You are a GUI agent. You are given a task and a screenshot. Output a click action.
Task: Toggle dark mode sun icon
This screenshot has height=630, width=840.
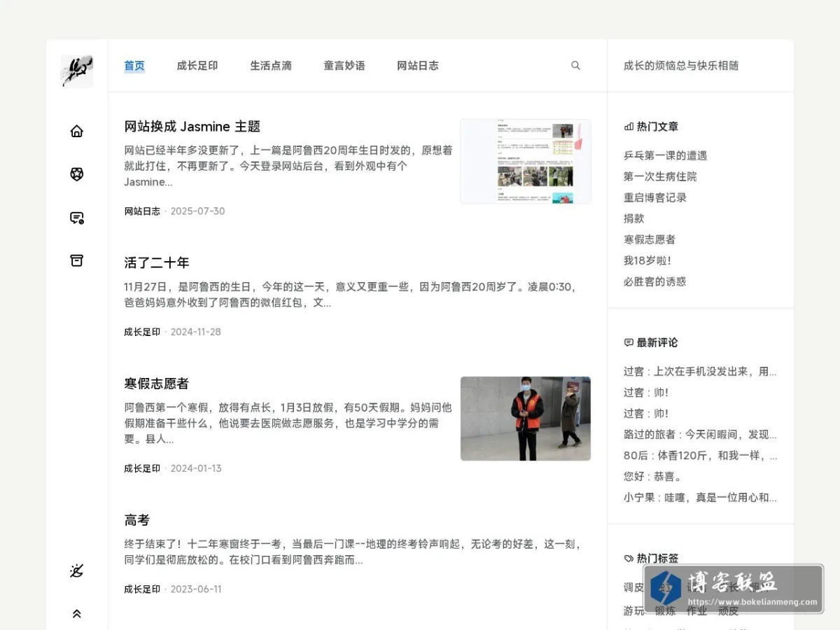77,570
